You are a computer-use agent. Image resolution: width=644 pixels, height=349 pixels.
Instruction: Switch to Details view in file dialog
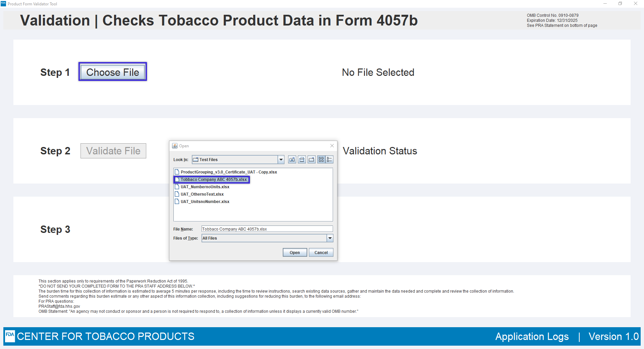(x=329, y=160)
